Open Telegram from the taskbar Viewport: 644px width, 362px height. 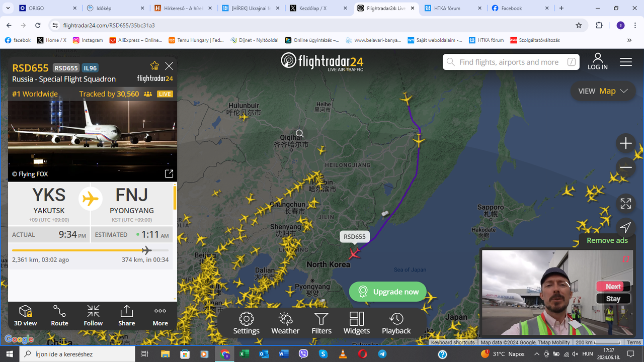pyautogui.click(x=382, y=354)
